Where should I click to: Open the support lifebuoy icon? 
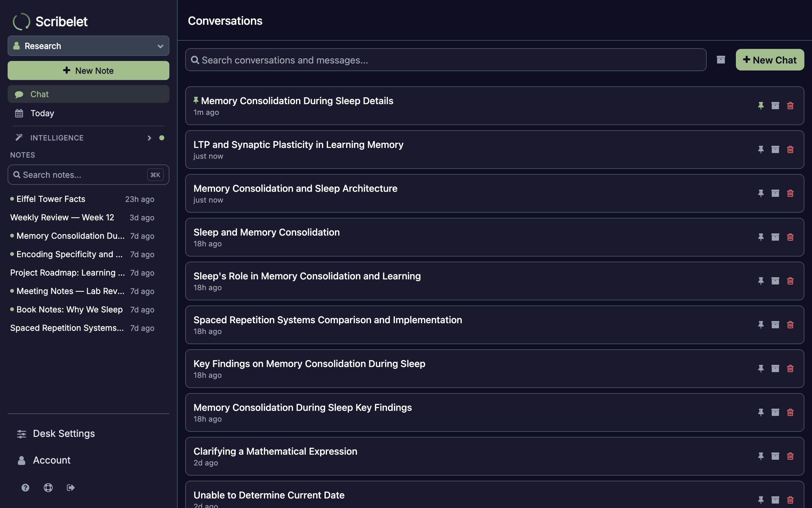pyautogui.click(x=48, y=487)
